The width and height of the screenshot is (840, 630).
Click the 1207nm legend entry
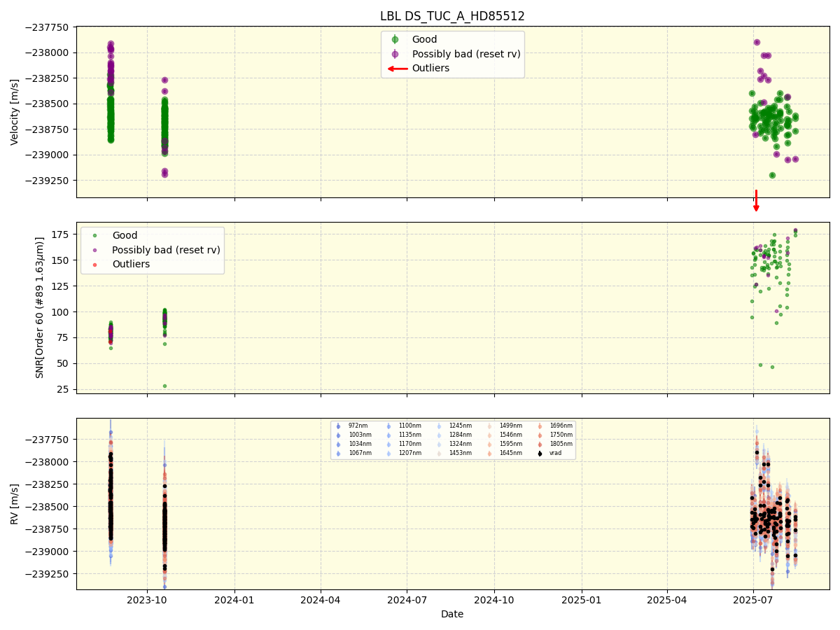(410, 453)
